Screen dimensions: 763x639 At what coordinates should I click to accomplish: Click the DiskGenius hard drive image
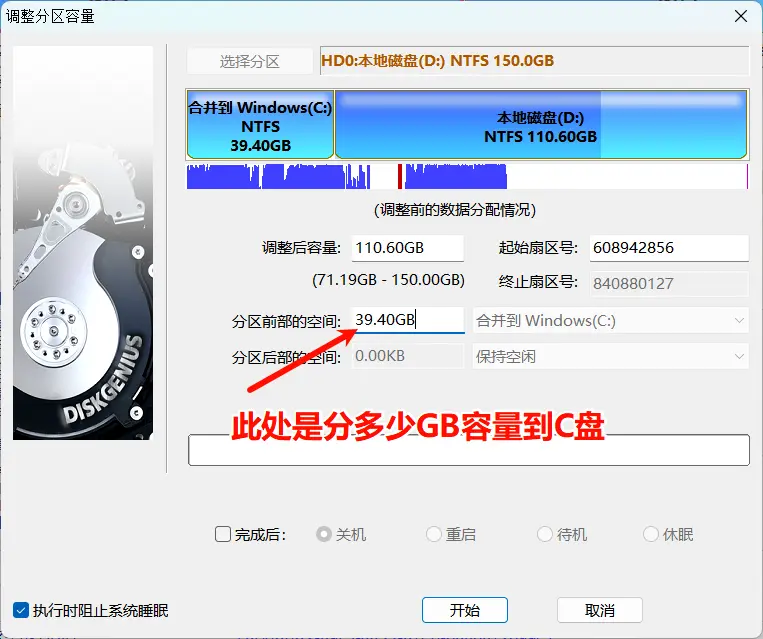pyautogui.click(x=83, y=243)
